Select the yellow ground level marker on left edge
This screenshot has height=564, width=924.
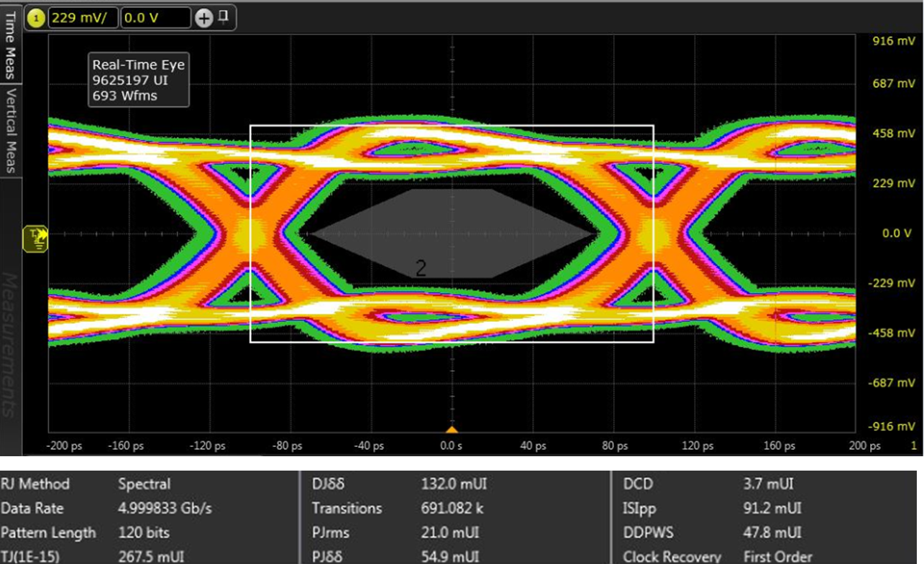[x=35, y=239]
